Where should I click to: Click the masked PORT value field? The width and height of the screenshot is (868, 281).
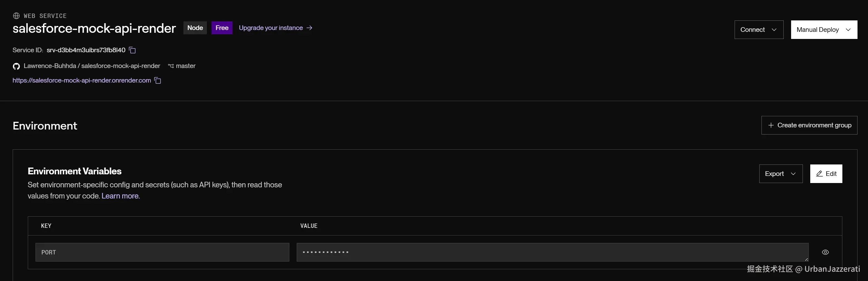(x=552, y=252)
